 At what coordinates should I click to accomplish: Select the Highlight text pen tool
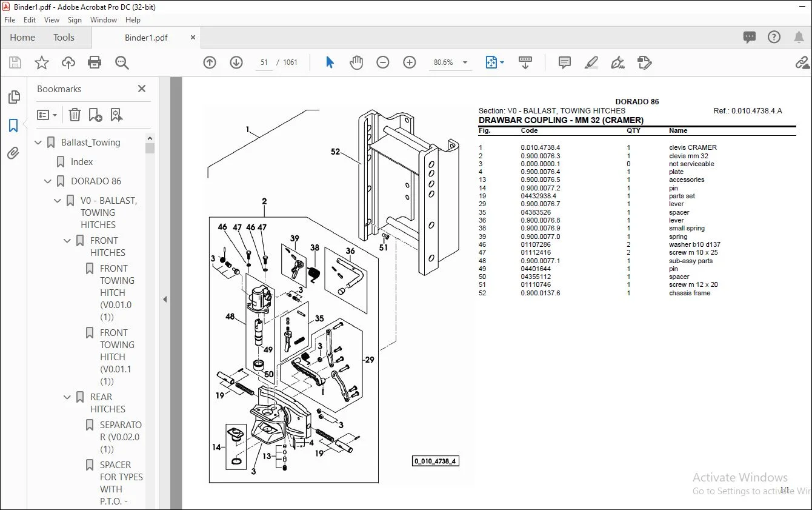coord(591,62)
